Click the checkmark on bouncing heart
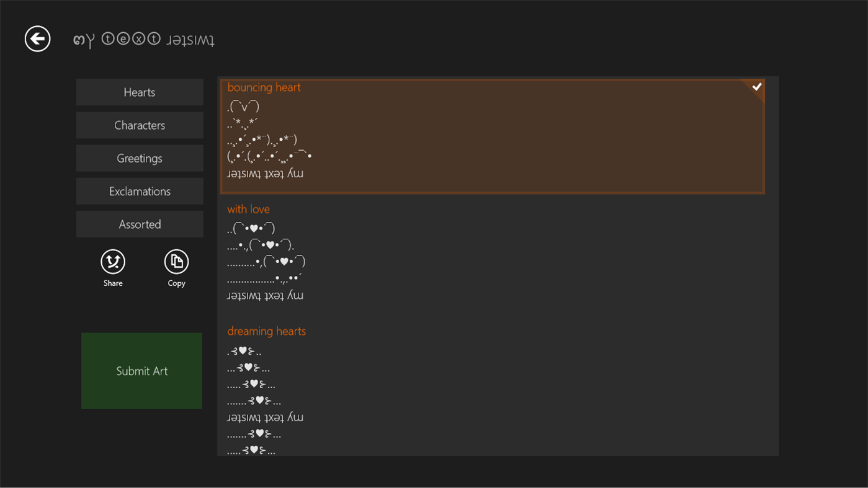868x488 pixels. 756,86
